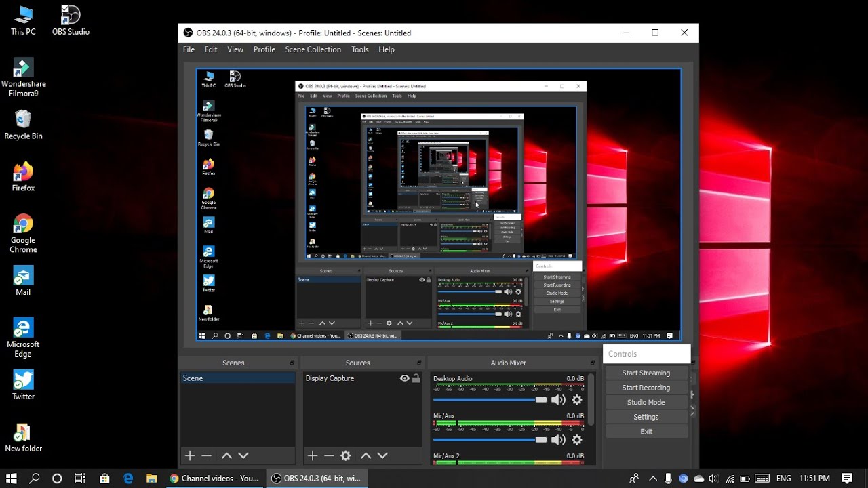Remove selected source with minus icon
Screen dimensions: 868x488
pos(329,456)
